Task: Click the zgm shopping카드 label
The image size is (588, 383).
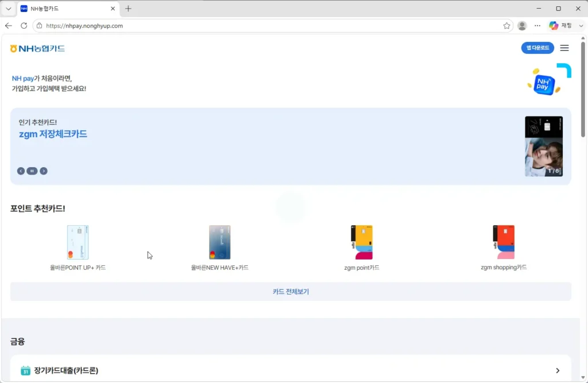Action: (x=504, y=268)
